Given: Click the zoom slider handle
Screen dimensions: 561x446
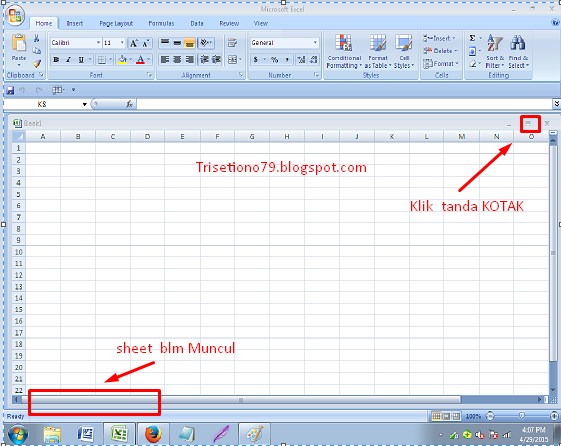Looking at the screenshot, I should [x=522, y=416].
